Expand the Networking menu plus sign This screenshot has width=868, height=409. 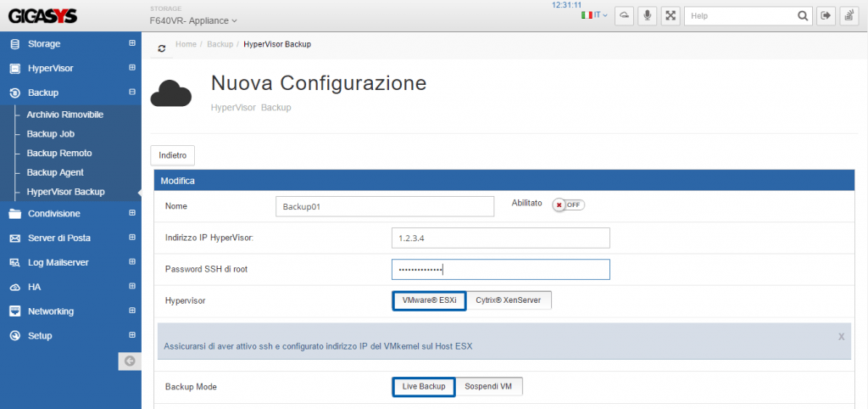pyautogui.click(x=131, y=311)
